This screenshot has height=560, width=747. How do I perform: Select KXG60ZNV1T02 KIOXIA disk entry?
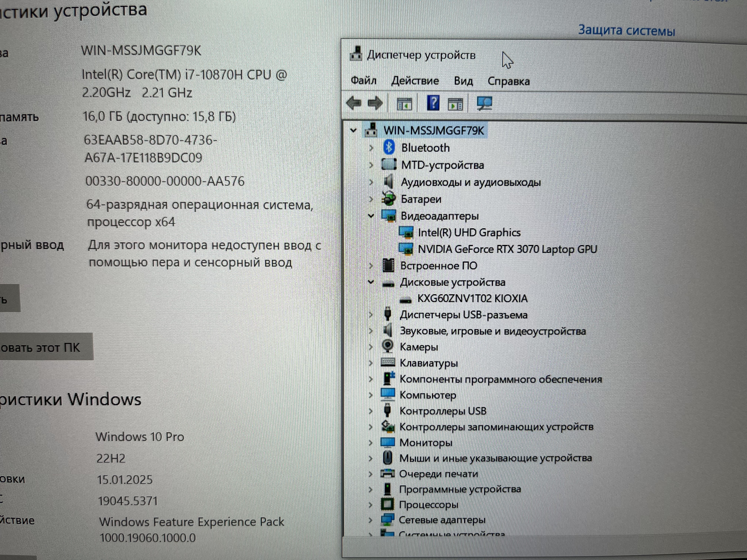pos(472,298)
